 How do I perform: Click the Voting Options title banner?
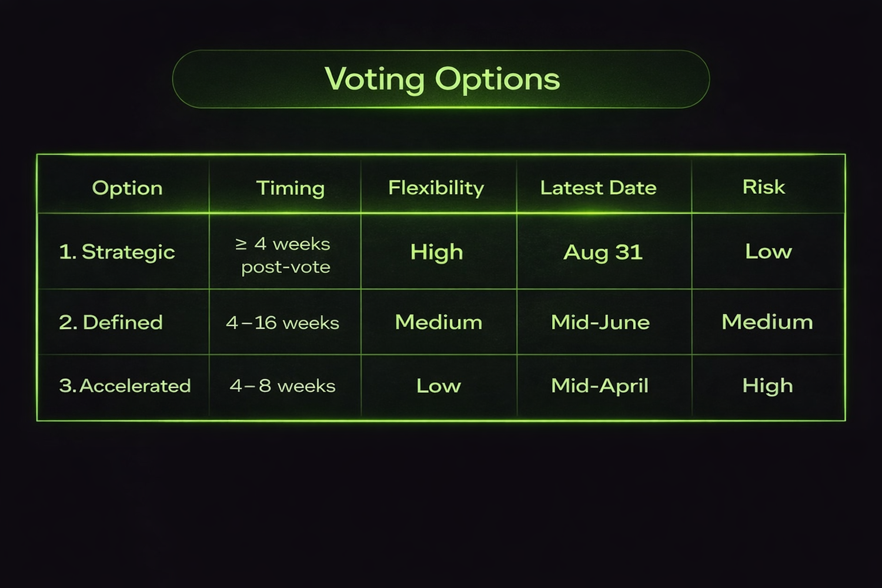441,79
